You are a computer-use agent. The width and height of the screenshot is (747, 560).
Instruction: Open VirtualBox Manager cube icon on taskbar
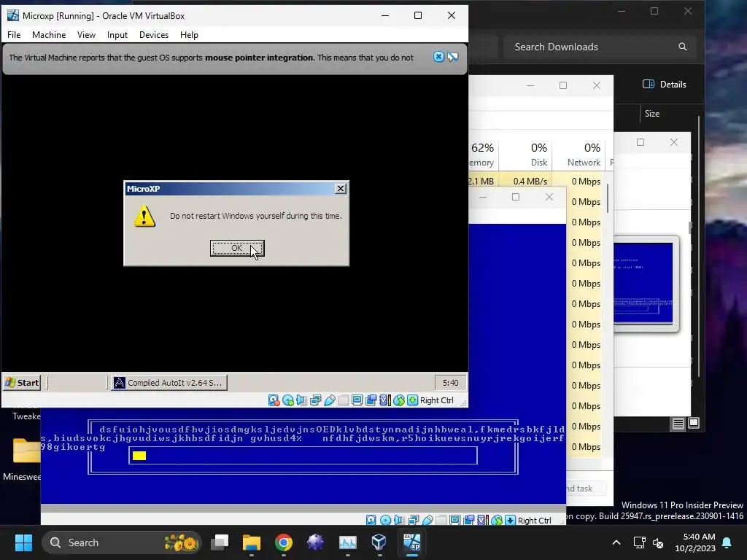pyautogui.click(x=379, y=542)
